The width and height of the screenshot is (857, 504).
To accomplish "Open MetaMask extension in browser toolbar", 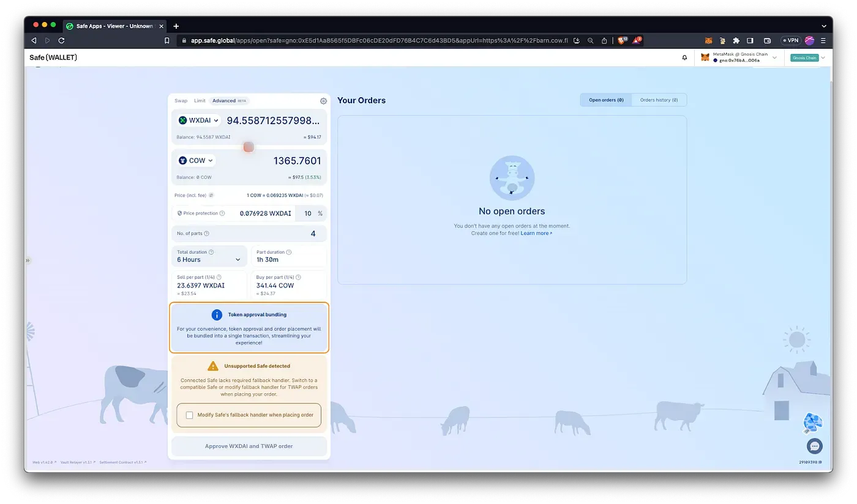I will click(708, 40).
